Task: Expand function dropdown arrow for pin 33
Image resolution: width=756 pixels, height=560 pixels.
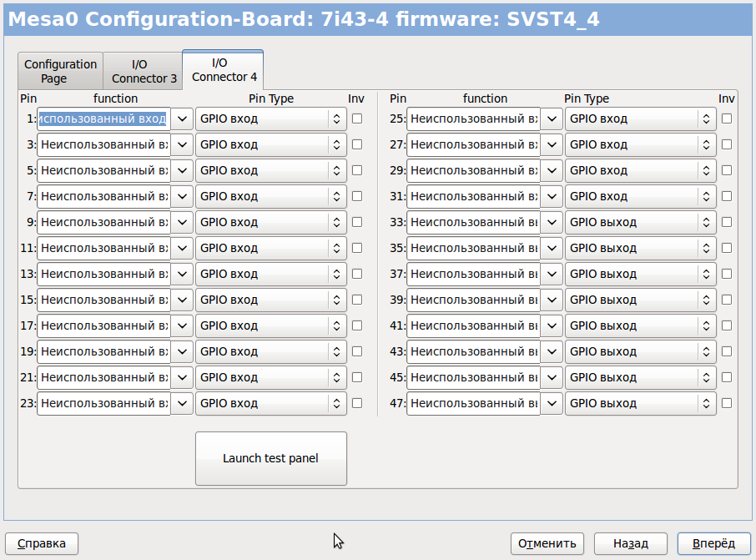Action: [x=552, y=222]
